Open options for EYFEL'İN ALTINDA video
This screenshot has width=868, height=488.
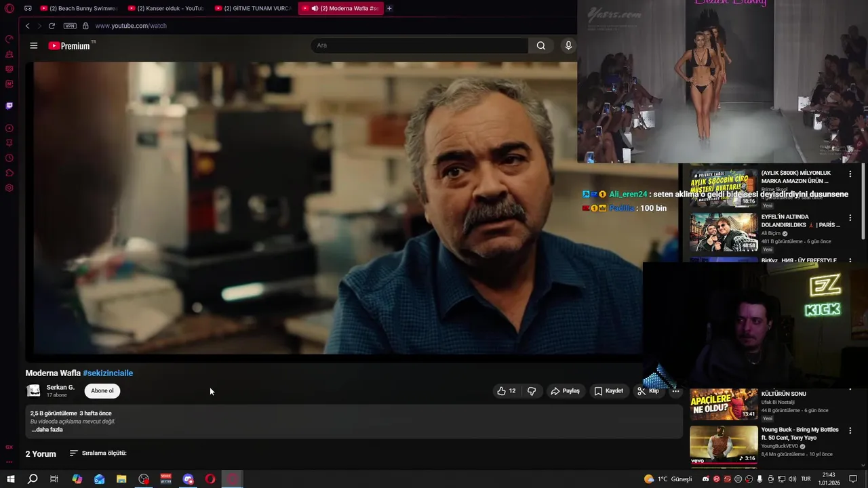850,218
